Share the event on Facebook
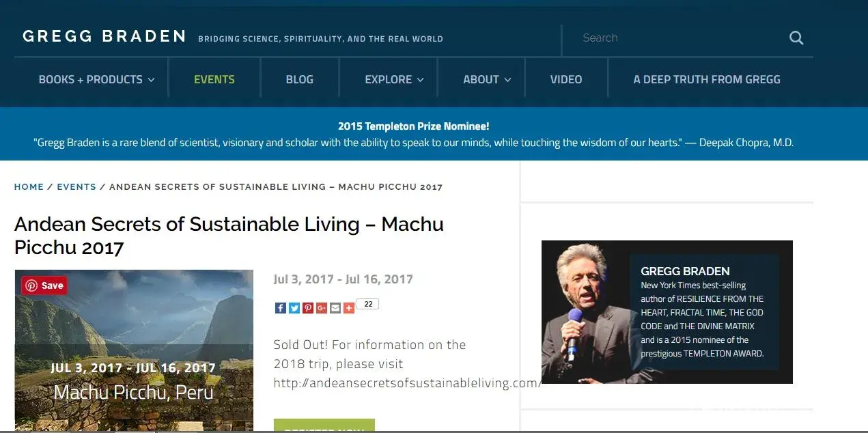Screen dimensions: 868x433 point(281,308)
